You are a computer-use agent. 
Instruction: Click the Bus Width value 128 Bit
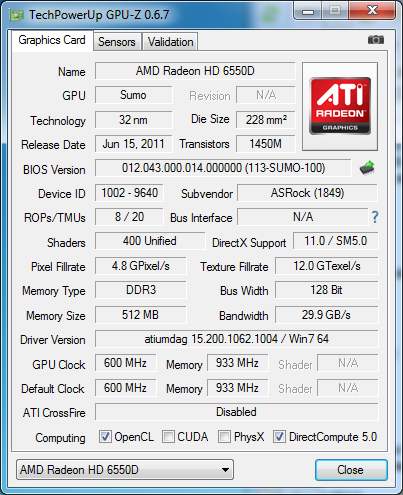click(x=327, y=290)
